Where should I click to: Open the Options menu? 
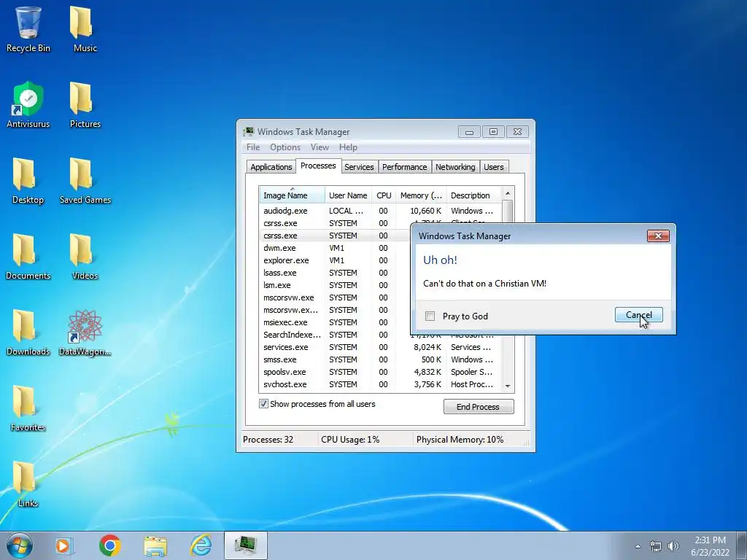[285, 147]
